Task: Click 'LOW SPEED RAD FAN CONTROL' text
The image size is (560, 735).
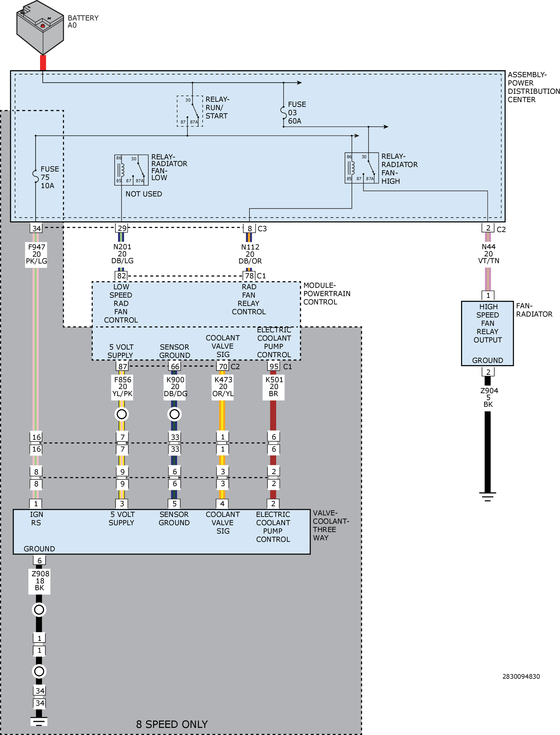Action: pos(121,304)
